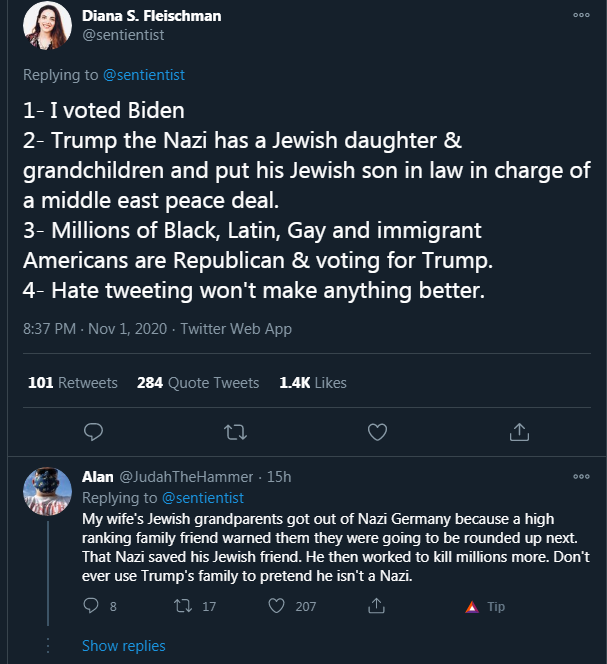View the 101 Retweets list
This screenshot has height=664, width=607.
click(73, 383)
